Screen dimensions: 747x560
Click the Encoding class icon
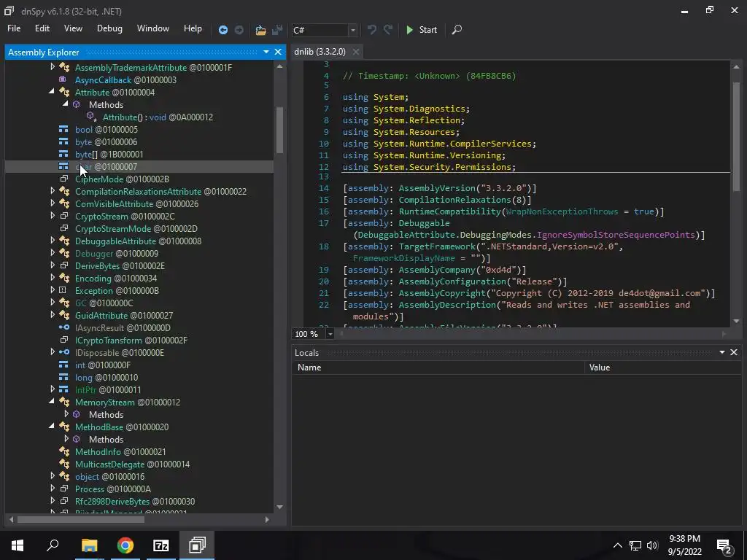pos(64,278)
